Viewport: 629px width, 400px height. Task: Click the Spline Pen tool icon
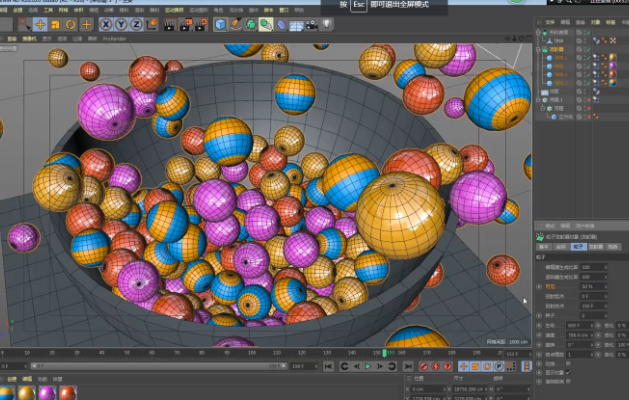pyautogui.click(x=236, y=23)
